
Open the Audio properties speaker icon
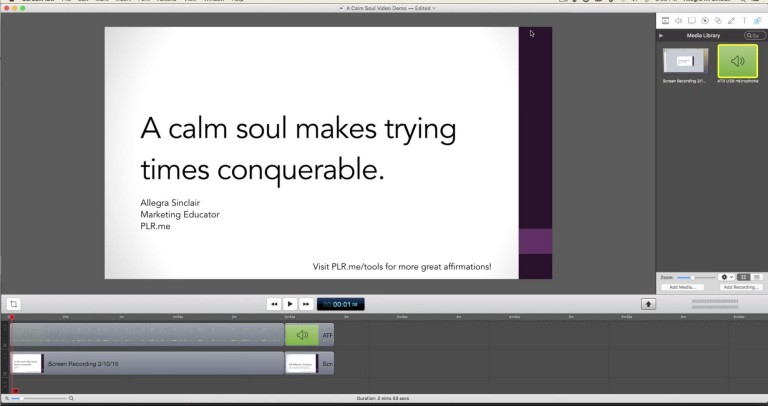coord(678,21)
